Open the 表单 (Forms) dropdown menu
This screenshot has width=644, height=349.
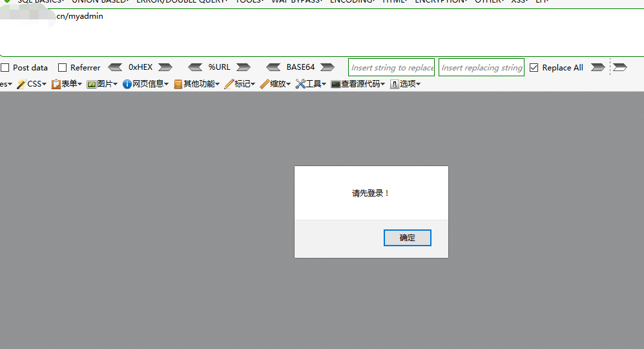point(67,84)
